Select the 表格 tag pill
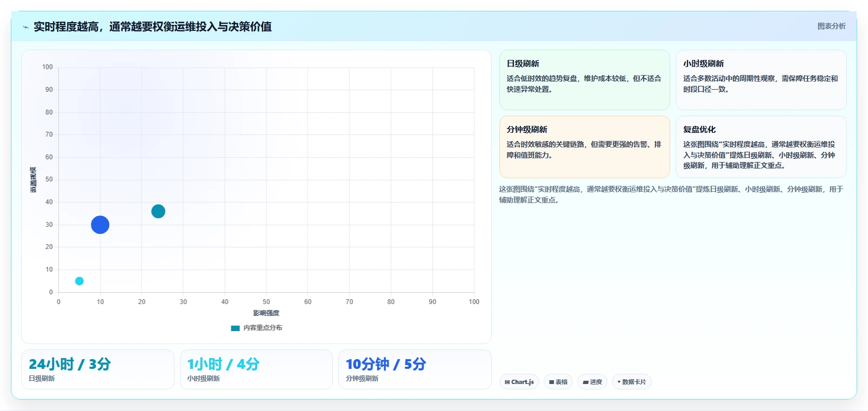 [558, 382]
